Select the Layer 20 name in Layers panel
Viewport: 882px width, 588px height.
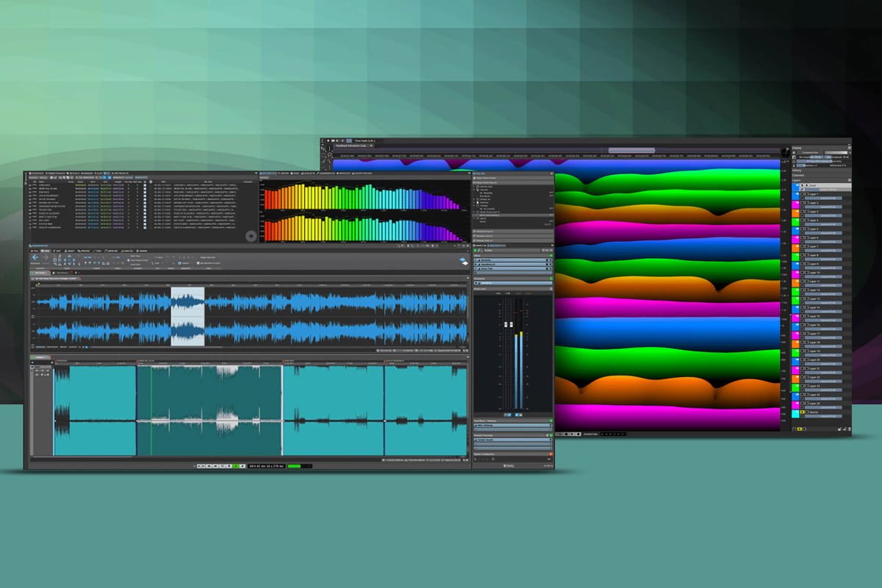pos(814,359)
